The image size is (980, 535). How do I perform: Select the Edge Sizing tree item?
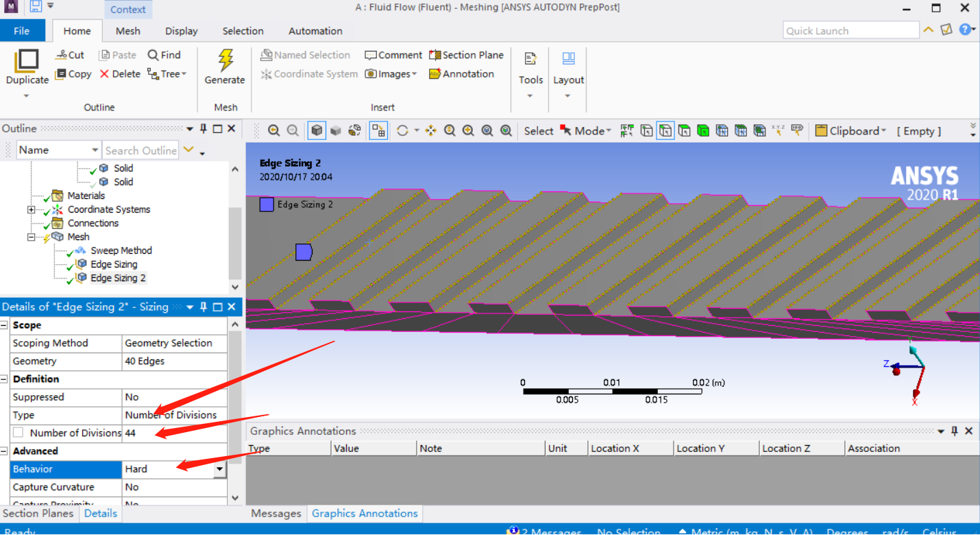pos(114,264)
